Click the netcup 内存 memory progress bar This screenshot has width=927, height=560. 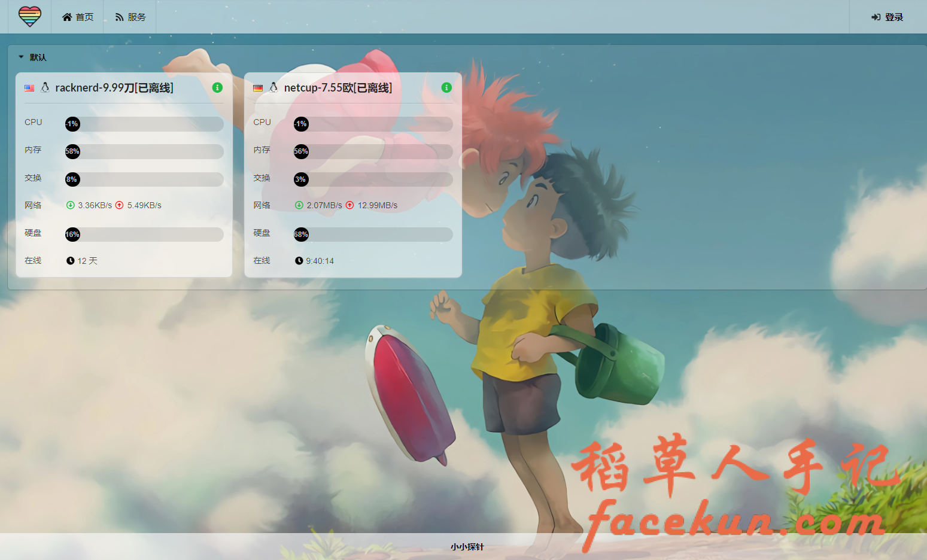373,151
